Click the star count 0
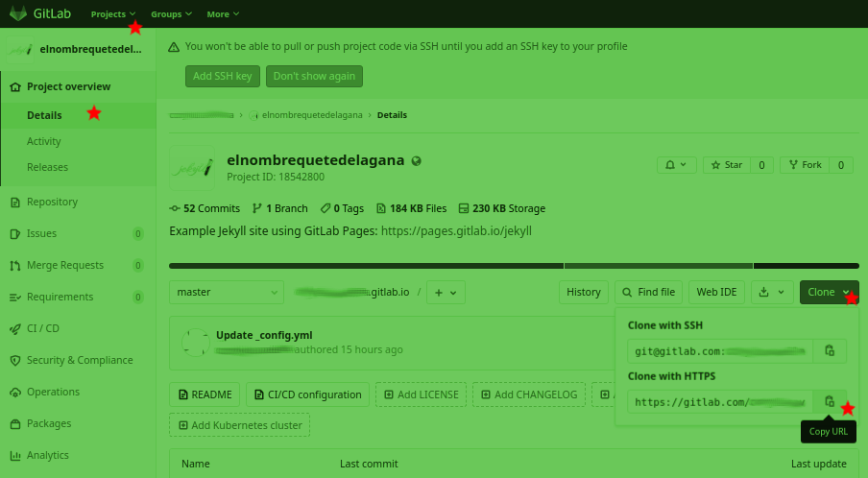The width and height of the screenshot is (868, 478). coord(761,165)
